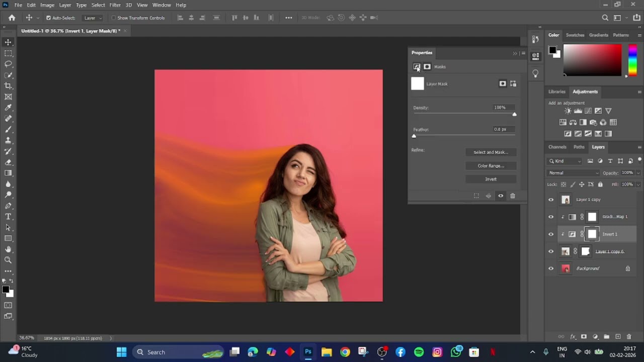Hide the Layer 1 copy layer

point(551,200)
